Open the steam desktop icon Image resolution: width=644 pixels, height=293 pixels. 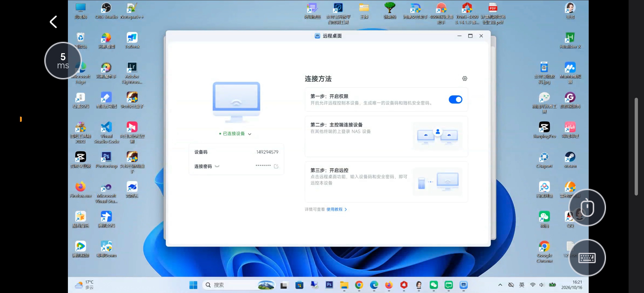point(570,160)
